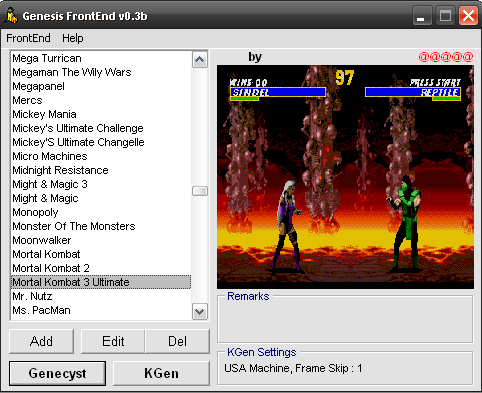The image size is (482, 393).
Task: Launch the game with the KGen button
Action: tap(161, 373)
